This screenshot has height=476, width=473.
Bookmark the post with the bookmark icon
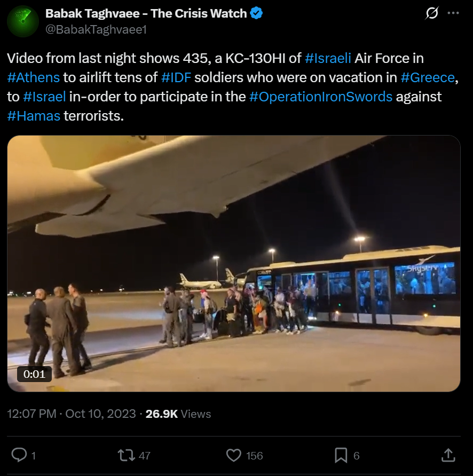pyautogui.click(x=341, y=455)
